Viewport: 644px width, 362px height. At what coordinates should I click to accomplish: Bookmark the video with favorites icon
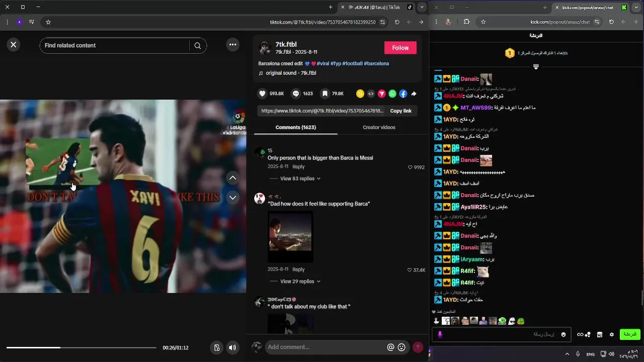tap(325, 94)
